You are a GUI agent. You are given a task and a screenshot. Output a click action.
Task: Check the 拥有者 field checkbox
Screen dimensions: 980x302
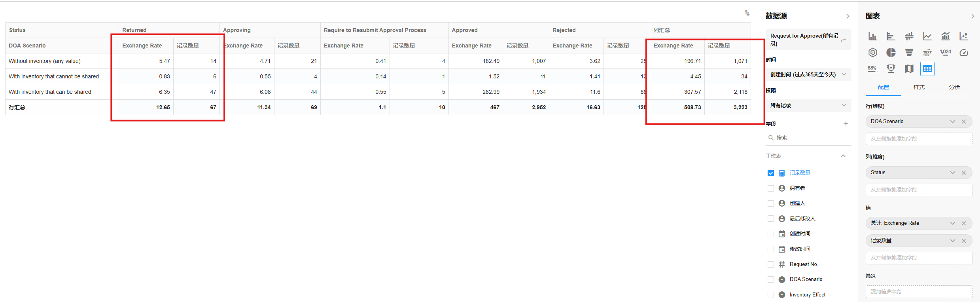click(771, 188)
